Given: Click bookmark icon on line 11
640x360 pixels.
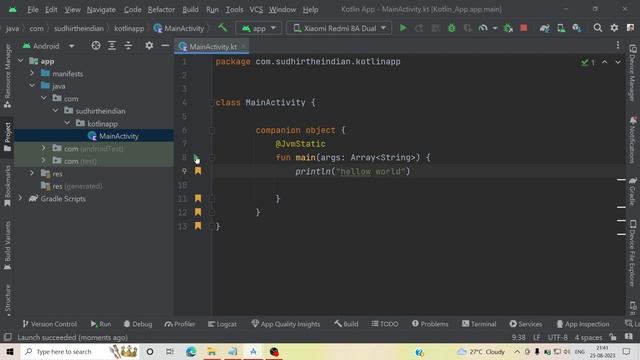Looking at the screenshot, I should pos(198,198).
